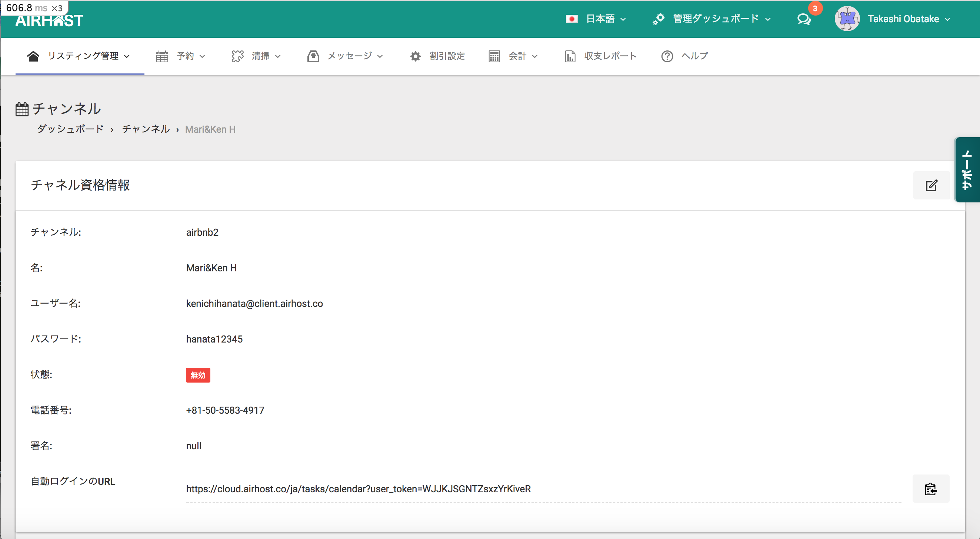Go to ダッシュボード breadcrumb link
The width and height of the screenshot is (980, 539).
click(x=70, y=129)
